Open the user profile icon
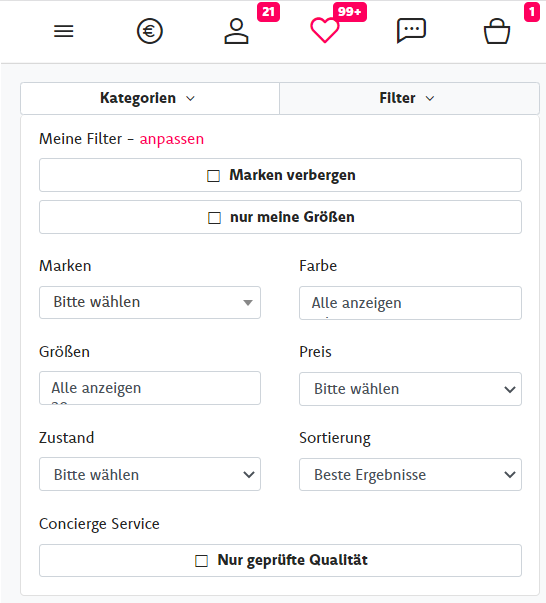Screen dimensions: 546x603 click(x=236, y=31)
